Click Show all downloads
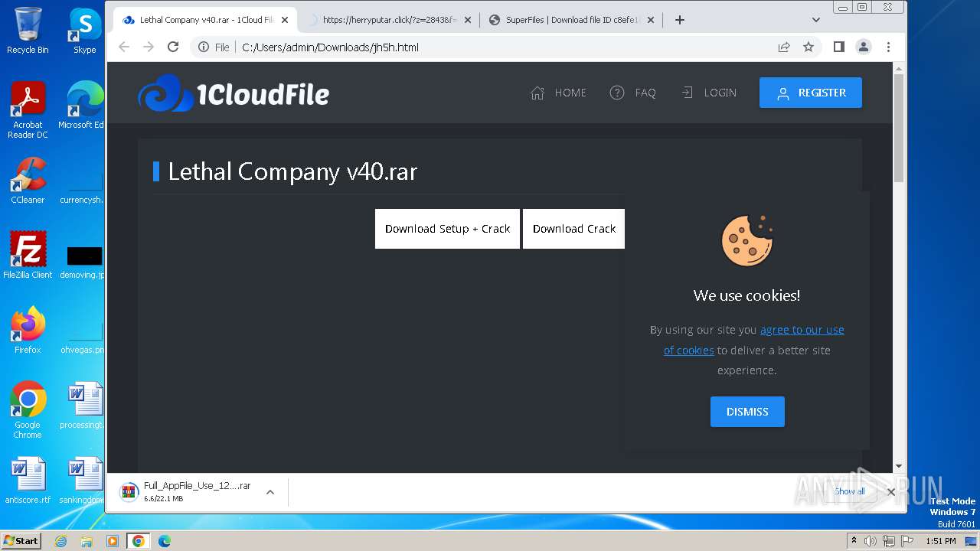The image size is (980, 551). click(850, 491)
